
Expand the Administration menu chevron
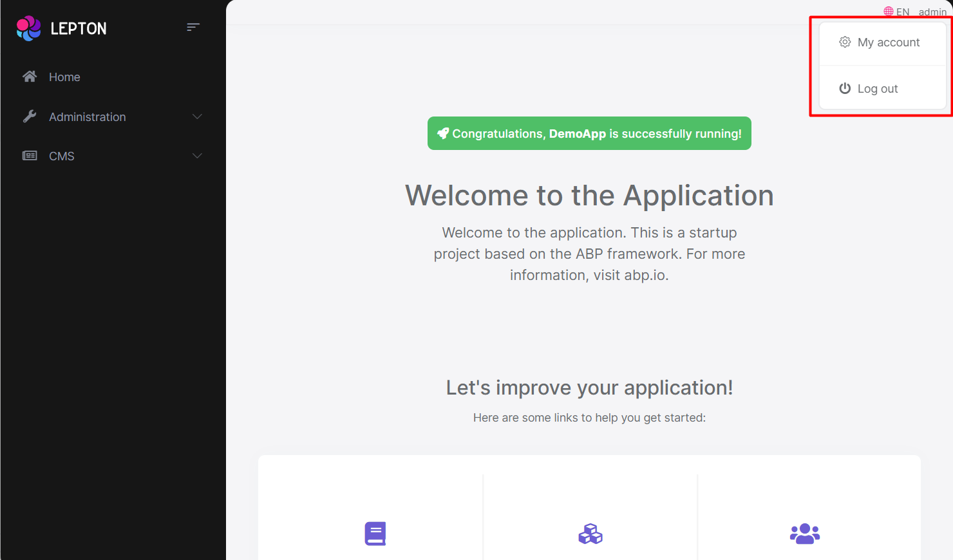click(197, 117)
